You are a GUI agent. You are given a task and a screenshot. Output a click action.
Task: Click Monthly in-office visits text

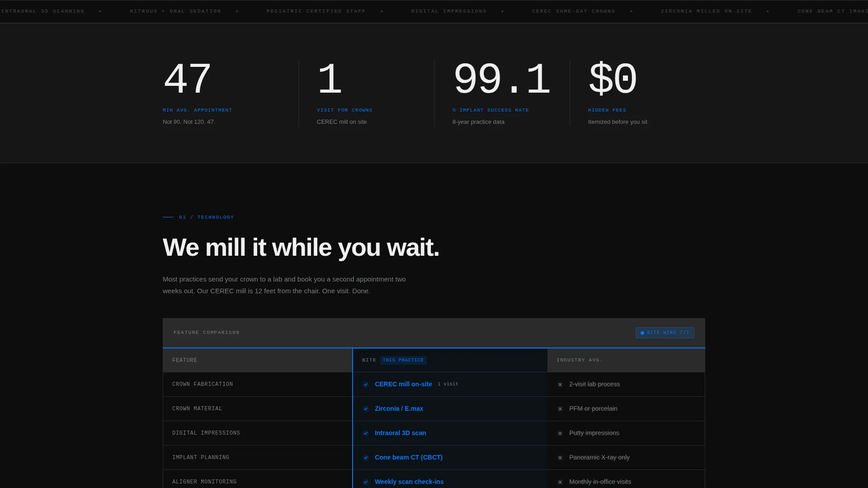pos(600,482)
